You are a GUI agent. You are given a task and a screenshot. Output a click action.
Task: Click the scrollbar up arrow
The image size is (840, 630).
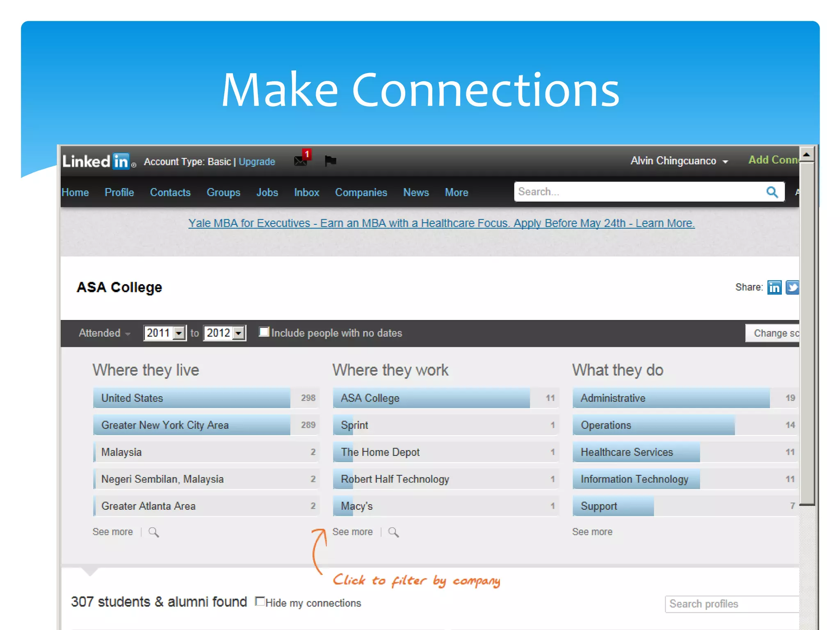coord(806,155)
